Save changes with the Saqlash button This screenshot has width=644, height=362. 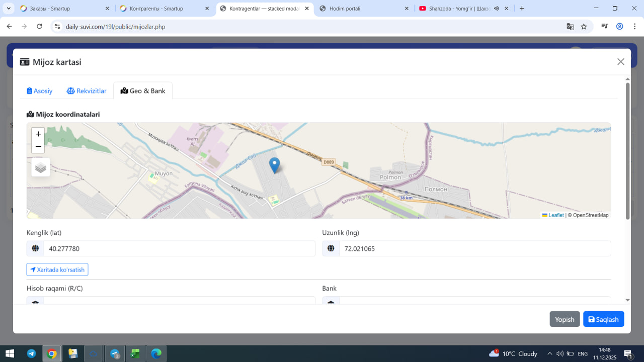point(603,319)
